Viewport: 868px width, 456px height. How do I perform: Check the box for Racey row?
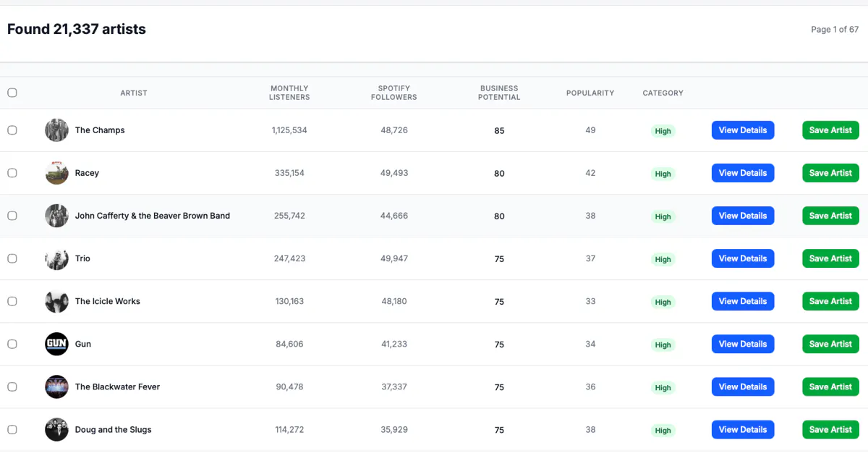[x=12, y=173]
